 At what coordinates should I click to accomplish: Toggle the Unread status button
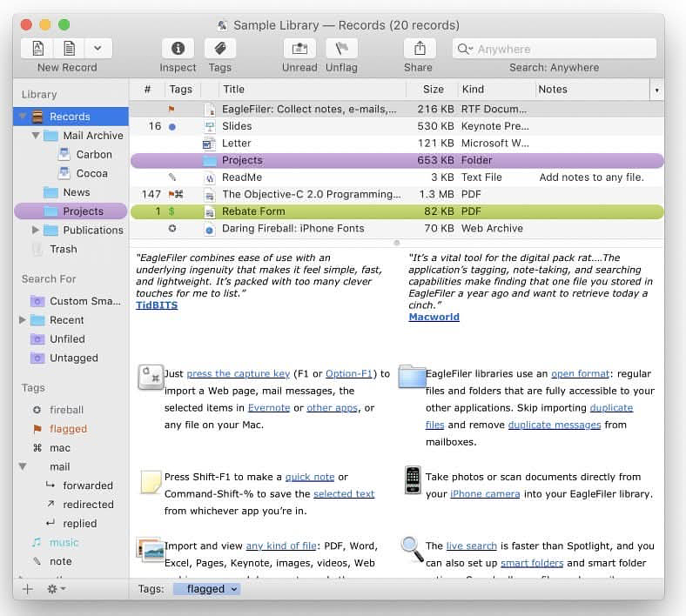(x=299, y=49)
